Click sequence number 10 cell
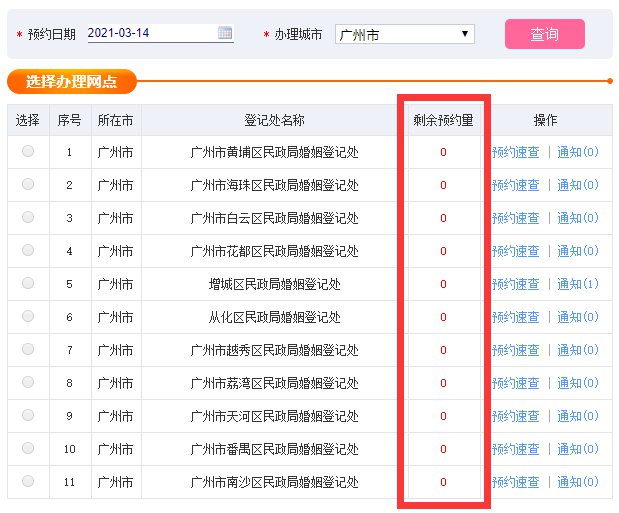Screen dimensions: 619x513 [69, 449]
